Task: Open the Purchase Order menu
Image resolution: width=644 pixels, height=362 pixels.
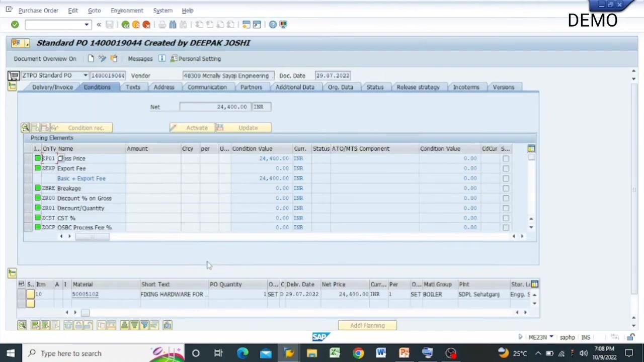Action: coord(38,11)
